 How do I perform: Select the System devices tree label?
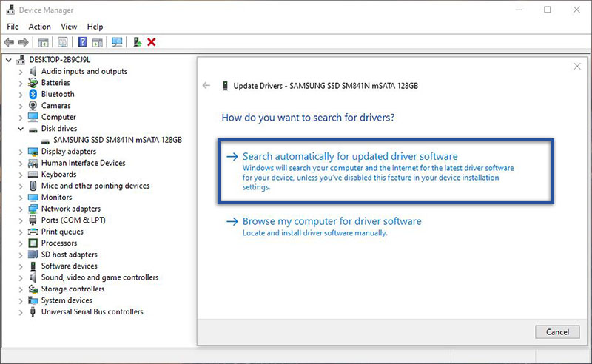(67, 300)
